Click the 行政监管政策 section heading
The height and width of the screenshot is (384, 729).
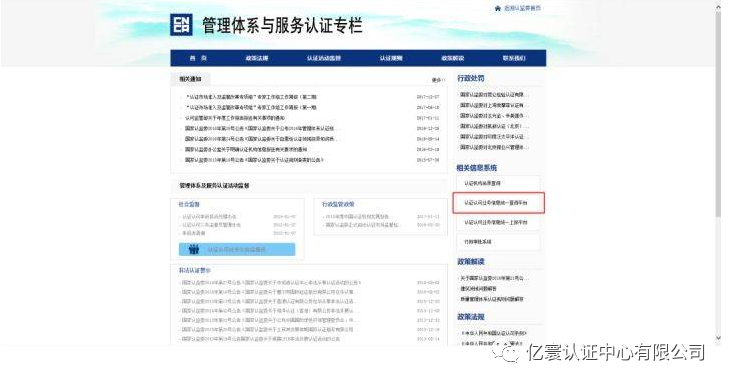point(338,204)
